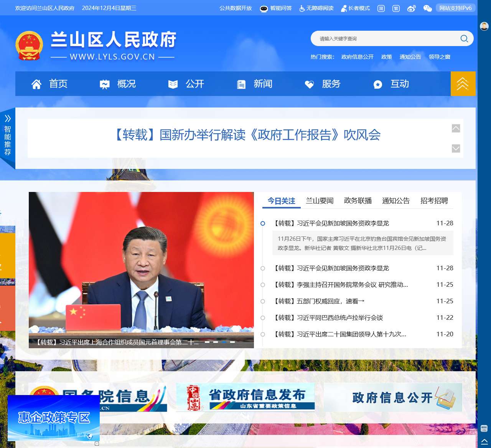The image size is (491, 448).
Task: Select the home icon in navigation bar
Action: click(36, 84)
